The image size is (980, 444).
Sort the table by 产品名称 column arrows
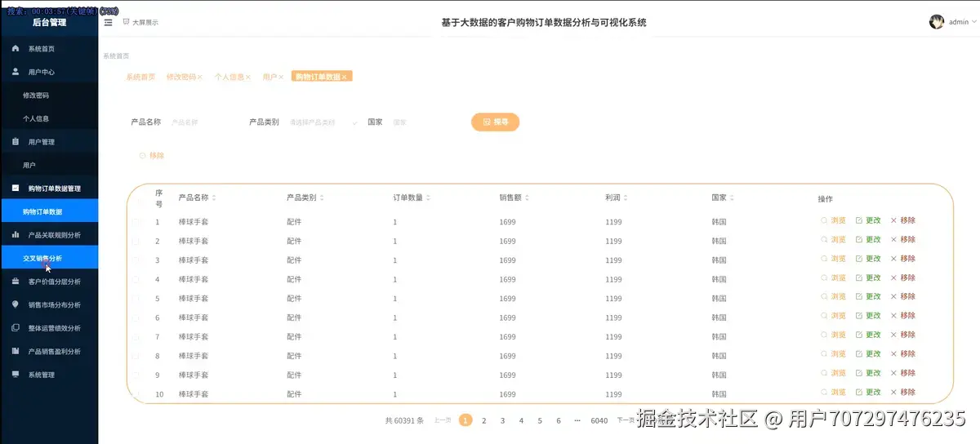(215, 198)
